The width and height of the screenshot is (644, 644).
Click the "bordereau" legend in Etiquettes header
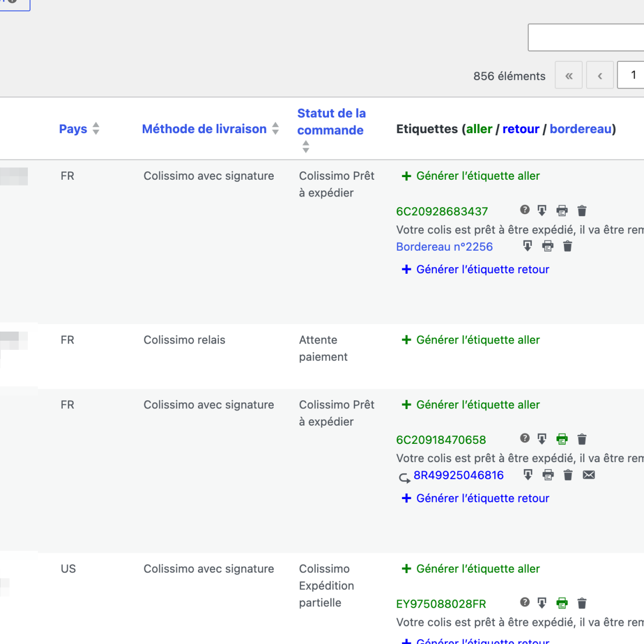(x=581, y=129)
